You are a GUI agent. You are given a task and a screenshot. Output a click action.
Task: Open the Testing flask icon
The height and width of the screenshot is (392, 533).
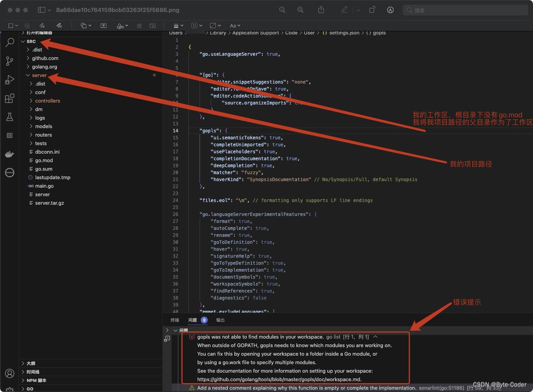point(10,117)
